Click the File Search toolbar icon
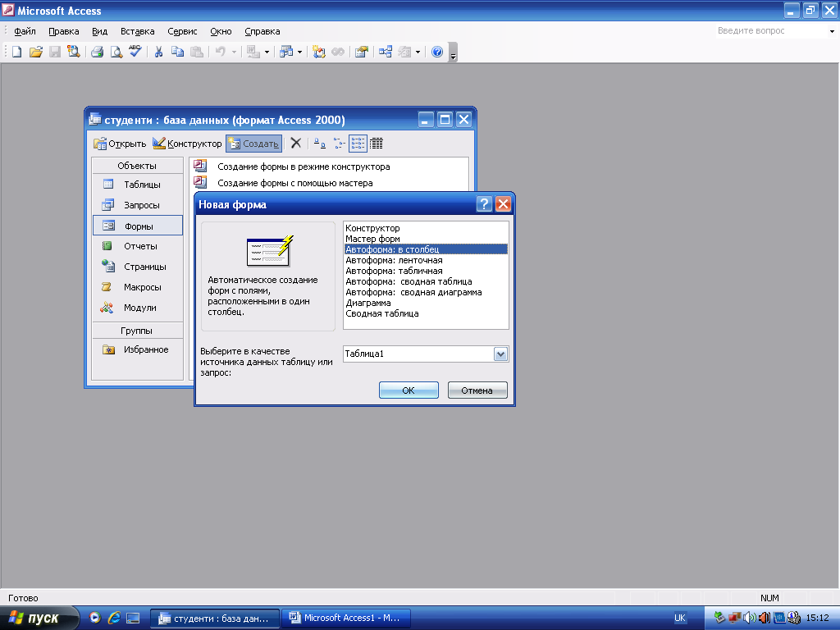This screenshot has height=630, width=840. [x=73, y=52]
